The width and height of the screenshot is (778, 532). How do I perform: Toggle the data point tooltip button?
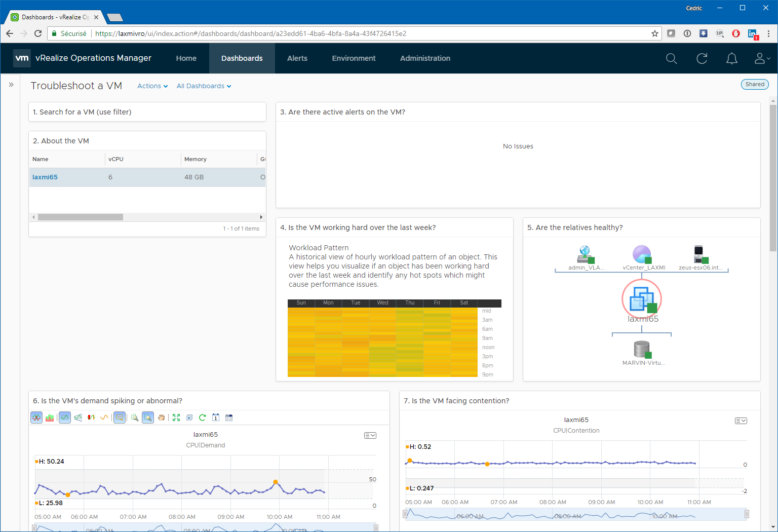coord(120,417)
